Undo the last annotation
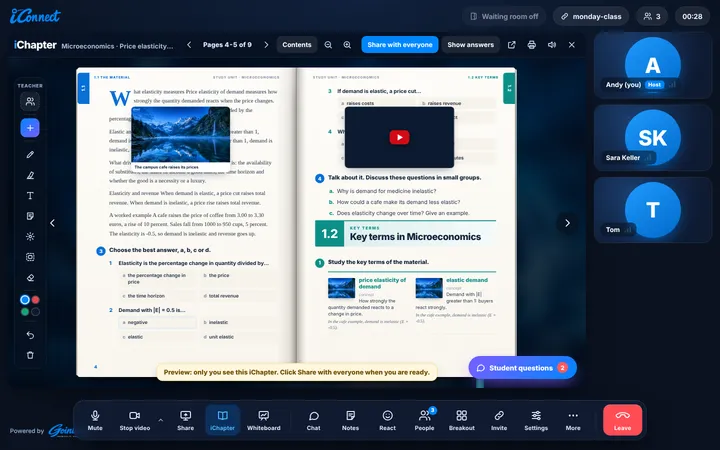720x450 pixels. point(30,335)
